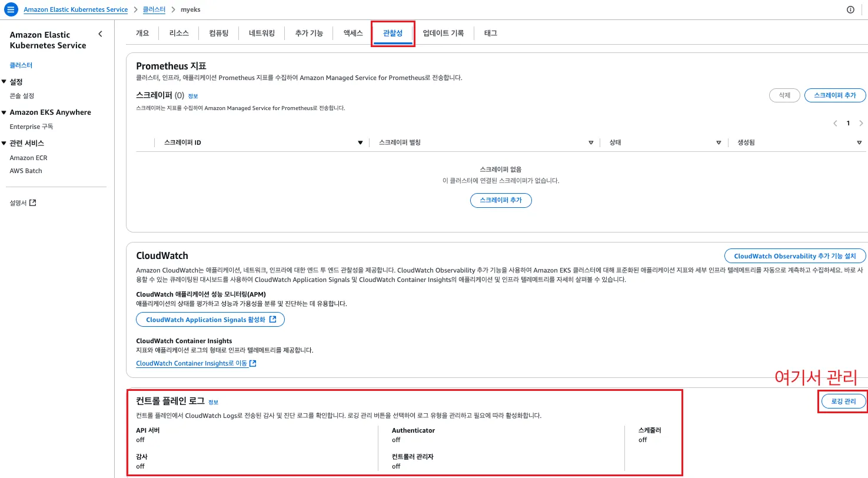Click the myeks breadcrumb text
The width and height of the screenshot is (868, 478).
click(x=191, y=10)
